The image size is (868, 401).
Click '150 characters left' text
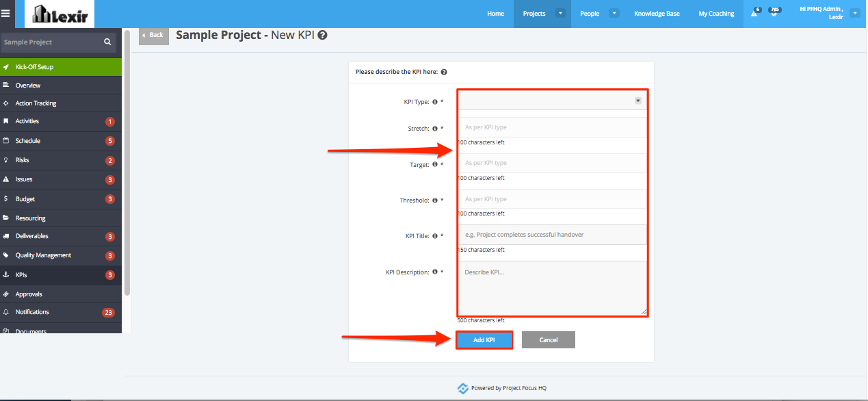tap(481, 250)
